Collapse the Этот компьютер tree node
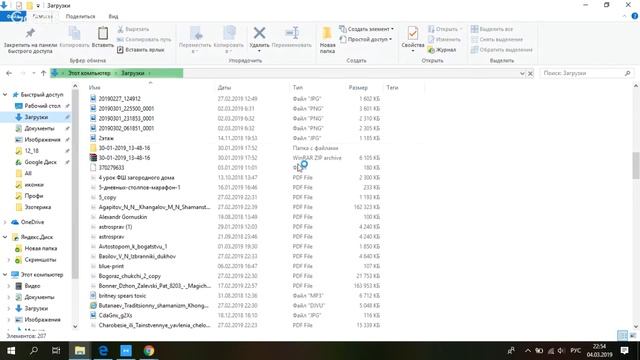The height and width of the screenshot is (360, 640). (5, 275)
